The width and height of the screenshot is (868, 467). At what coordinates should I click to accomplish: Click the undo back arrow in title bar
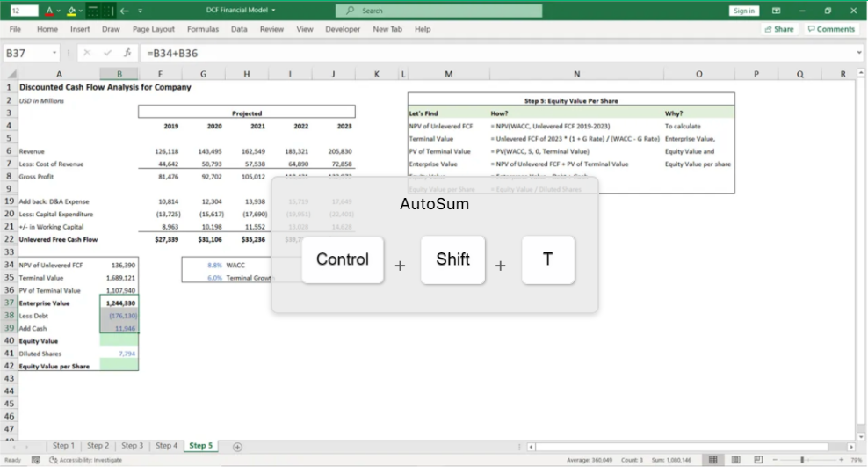[125, 11]
